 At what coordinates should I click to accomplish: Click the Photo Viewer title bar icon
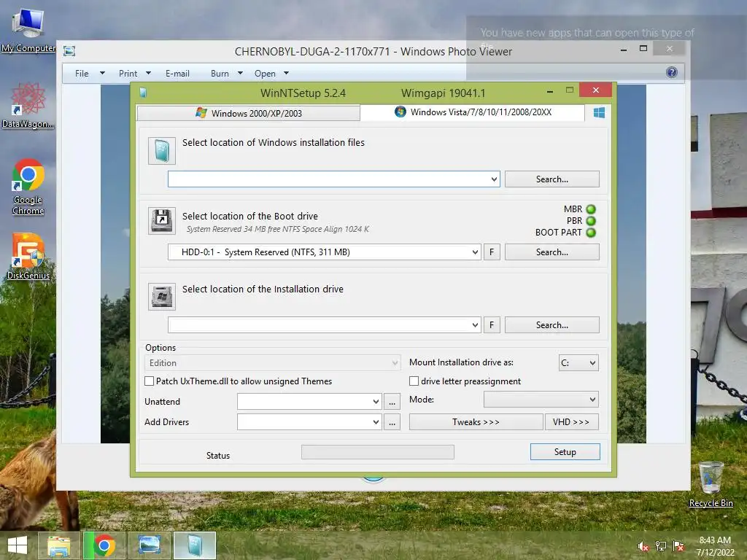pyautogui.click(x=69, y=51)
